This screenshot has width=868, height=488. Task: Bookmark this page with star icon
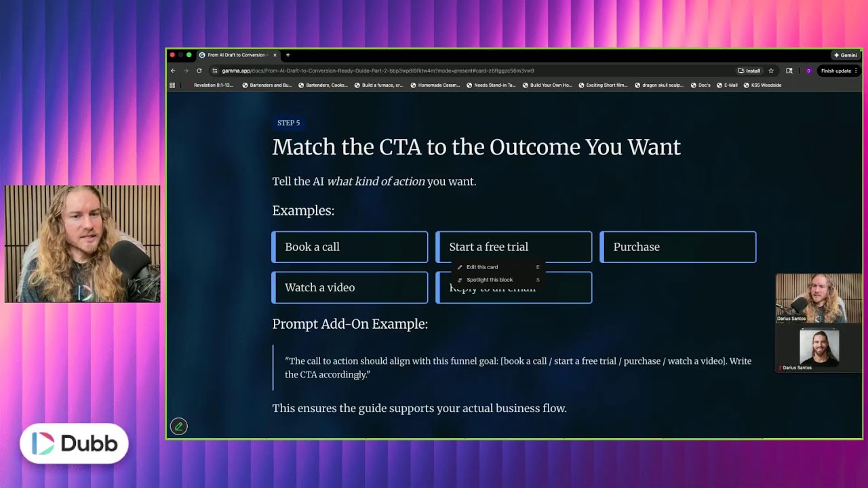point(771,70)
